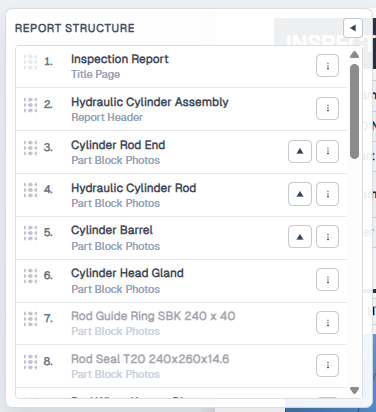Viewport: 376px width, 412px height.
Task: Open options menu for Cylinder Barrel
Action: pyautogui.click(x=327, y=237)
